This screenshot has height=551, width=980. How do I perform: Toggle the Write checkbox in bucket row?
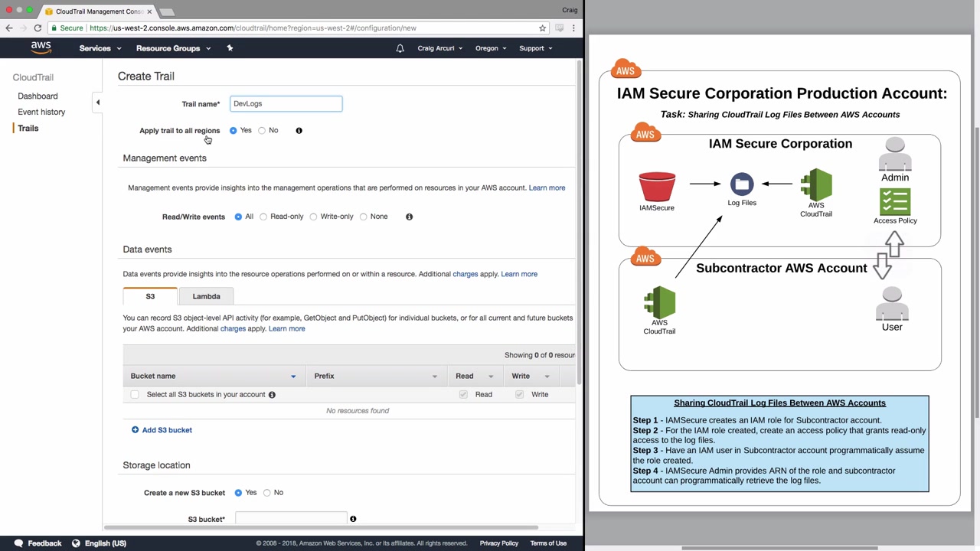519,395
